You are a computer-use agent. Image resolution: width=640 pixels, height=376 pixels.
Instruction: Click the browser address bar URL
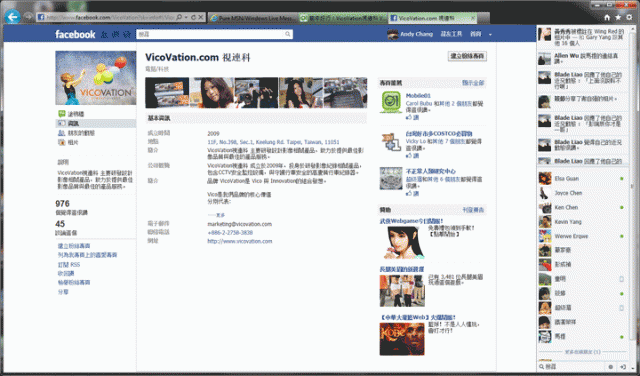[110, 18]
